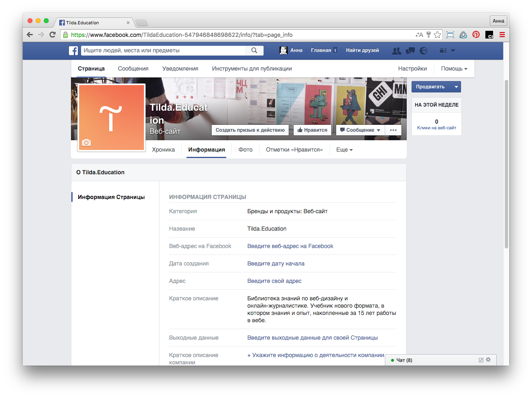Bookmark page with star icon
The width and height of the screenshot is (532, 398).
(x=437, y=35)
